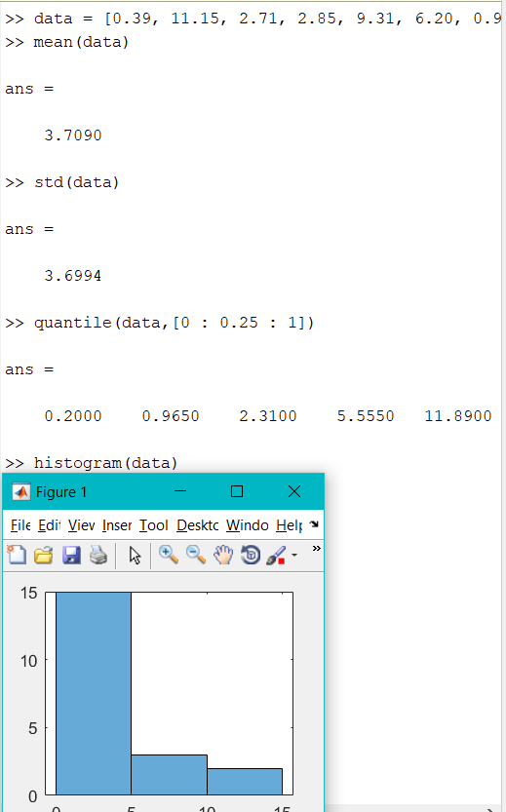Open the Help menu in Figure 1
This screenshot has height=812, width=506.
pos(289,525)
